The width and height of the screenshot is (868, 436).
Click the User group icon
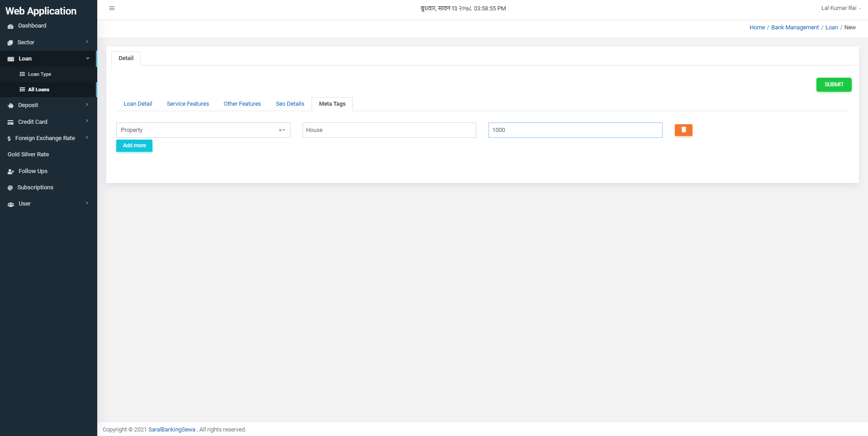point(11,204)
